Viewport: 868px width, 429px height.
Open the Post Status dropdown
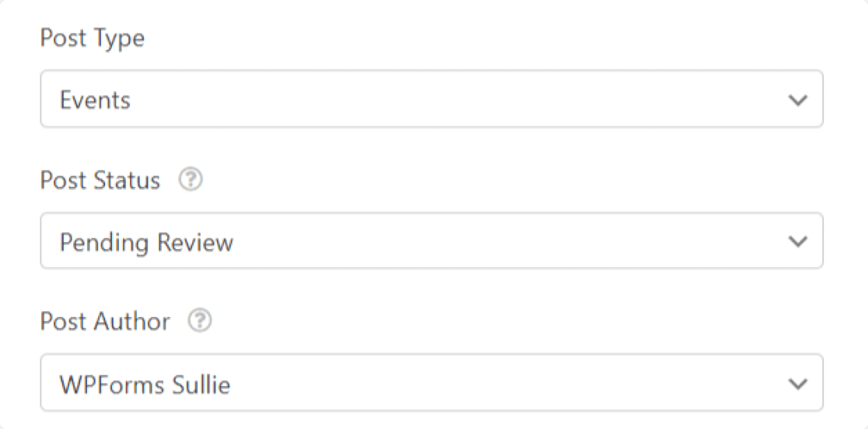[431, 241]
